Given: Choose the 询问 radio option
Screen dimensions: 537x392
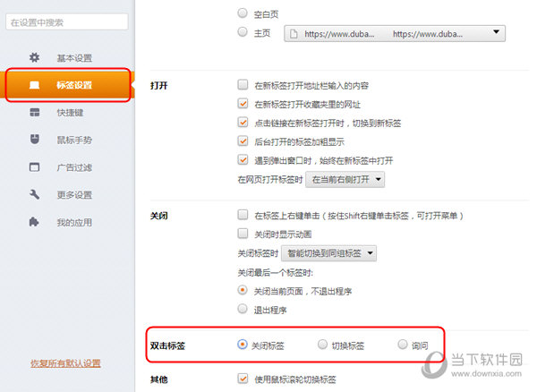Looking at the screenshot, I should point(403,345).
